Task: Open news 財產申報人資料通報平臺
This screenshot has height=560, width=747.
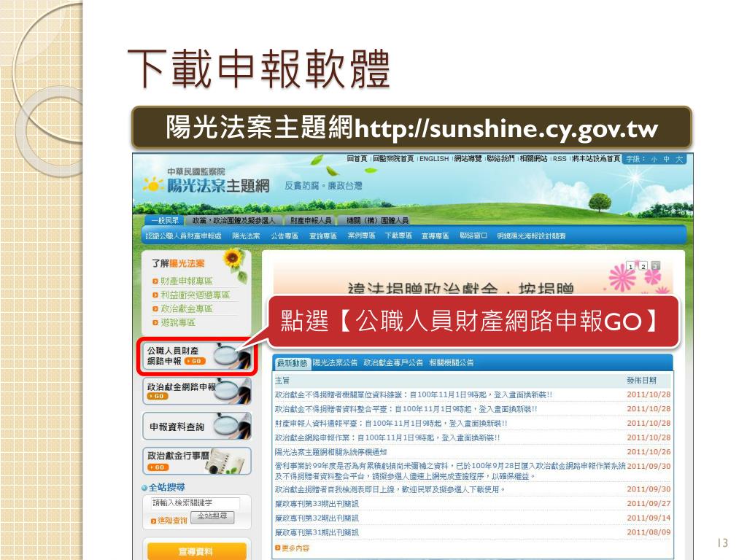Action: (391, 424)
